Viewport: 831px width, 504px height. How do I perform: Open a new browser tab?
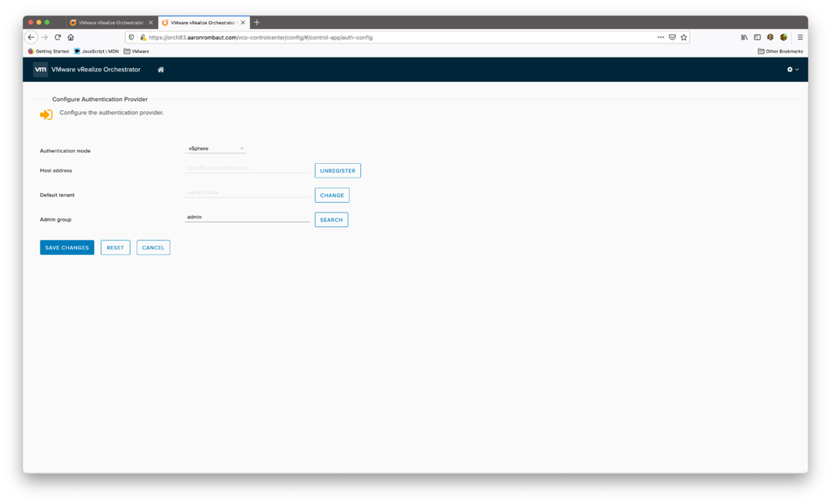(257, 22)
